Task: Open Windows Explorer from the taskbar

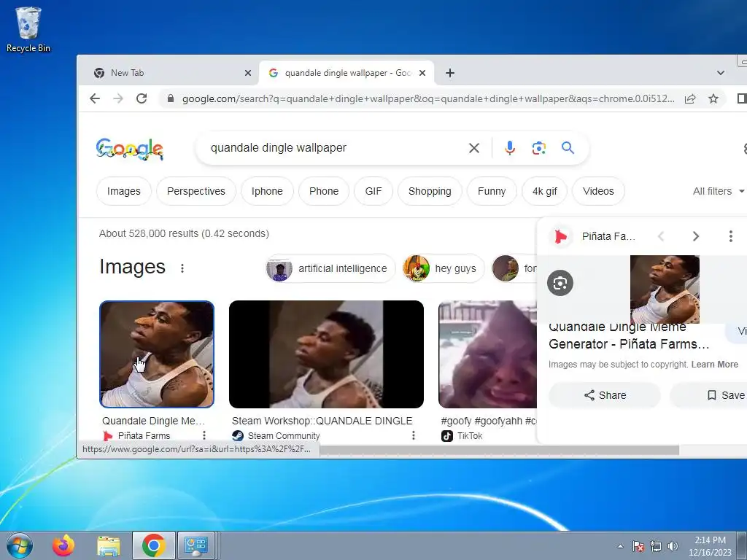Action: (x=109, y=545)
